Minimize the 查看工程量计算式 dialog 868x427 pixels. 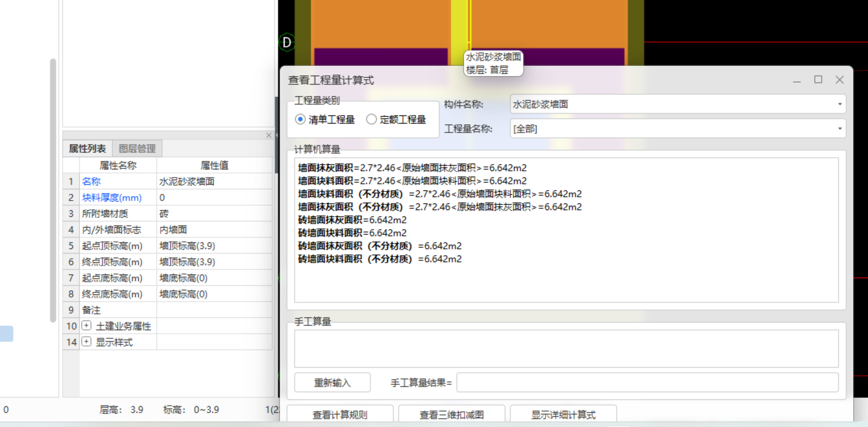(x=797, y=80)
